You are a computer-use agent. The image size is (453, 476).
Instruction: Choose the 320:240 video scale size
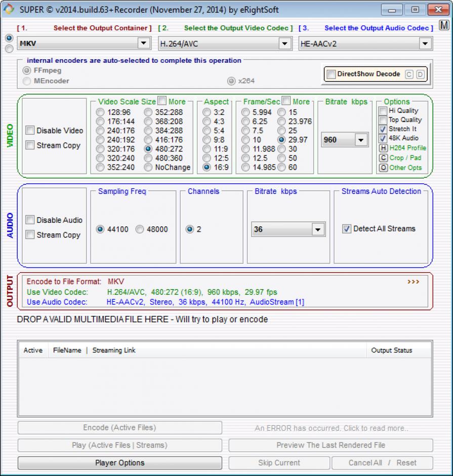101,158
